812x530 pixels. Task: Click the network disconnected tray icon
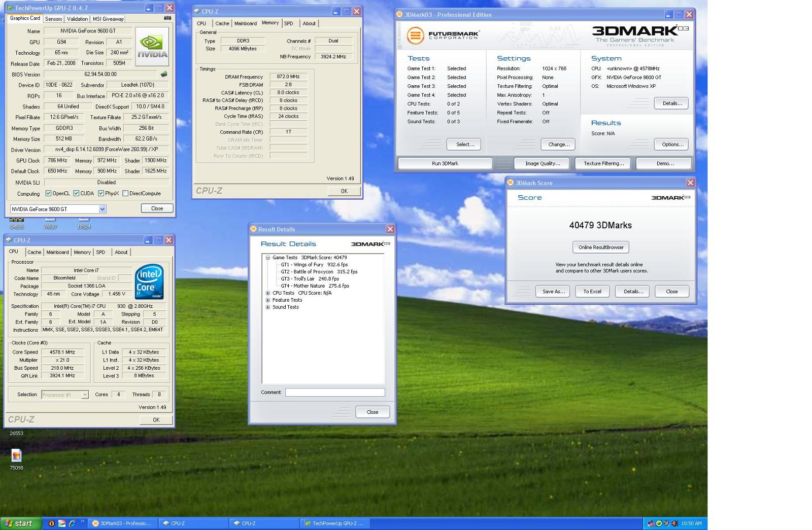click(x=651, y=523)
